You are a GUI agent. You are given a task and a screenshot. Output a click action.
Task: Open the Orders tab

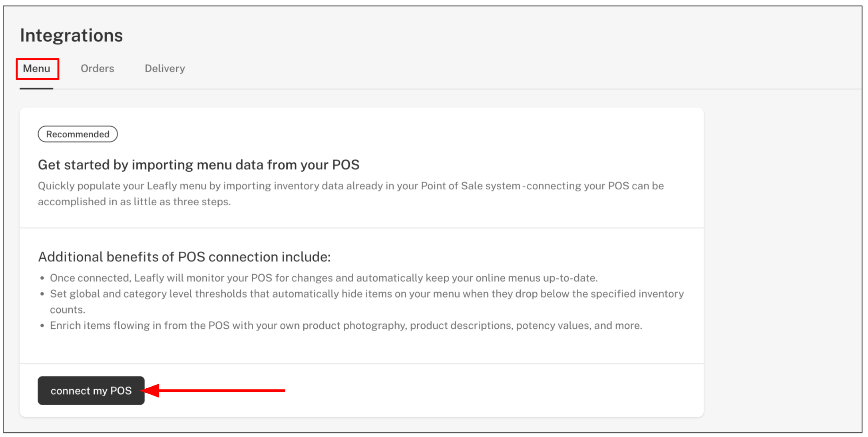point(97,69)
